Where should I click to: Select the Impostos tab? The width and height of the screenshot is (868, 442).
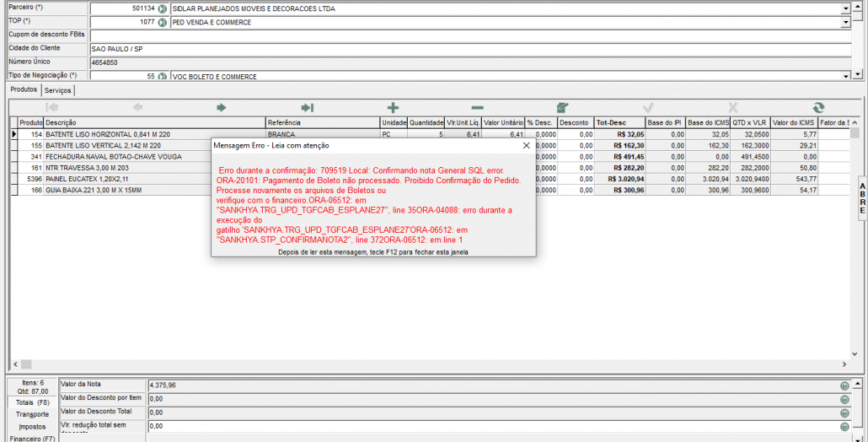pyautogui.click(x=32, y=427)
